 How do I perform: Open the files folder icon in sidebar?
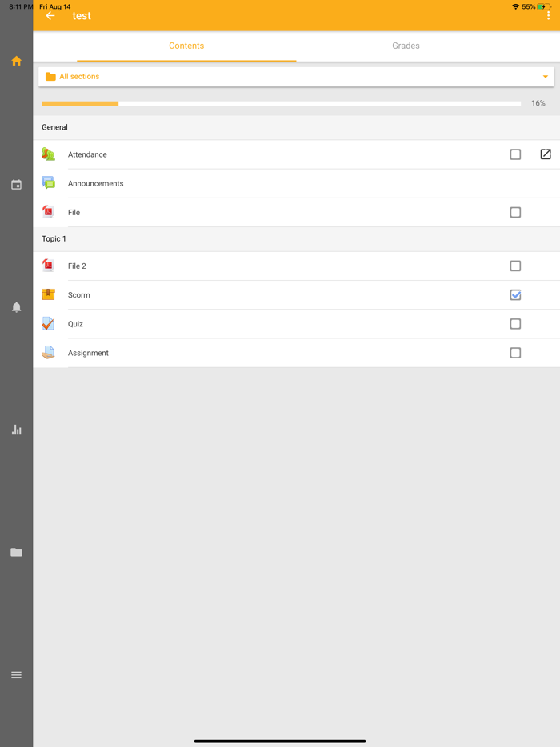coord(16,552)
